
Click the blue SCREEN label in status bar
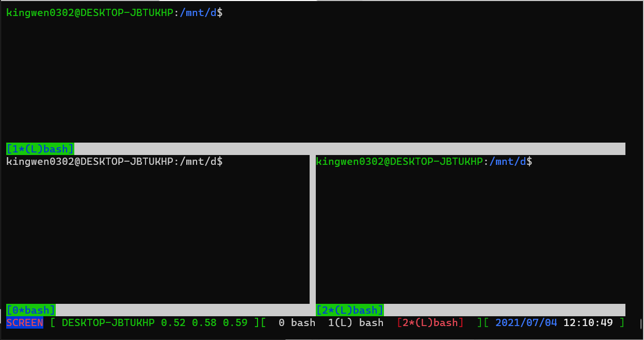(x=25, y=323)
